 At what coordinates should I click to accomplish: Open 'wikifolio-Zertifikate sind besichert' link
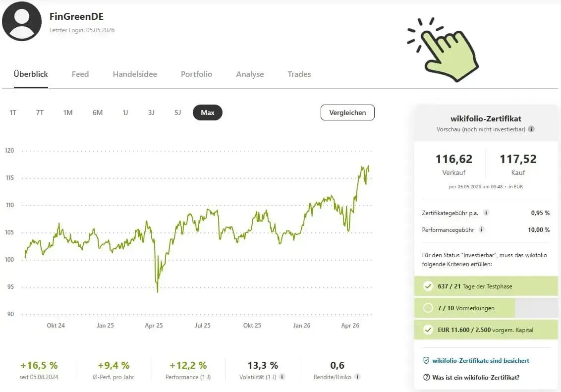(481, 360)
